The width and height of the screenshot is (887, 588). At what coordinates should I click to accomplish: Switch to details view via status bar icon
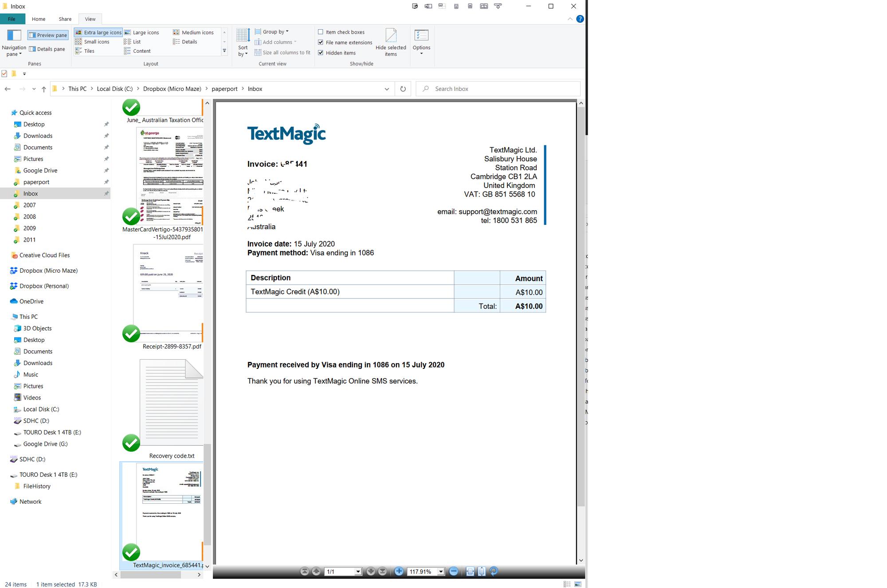(x=567, y=584)
